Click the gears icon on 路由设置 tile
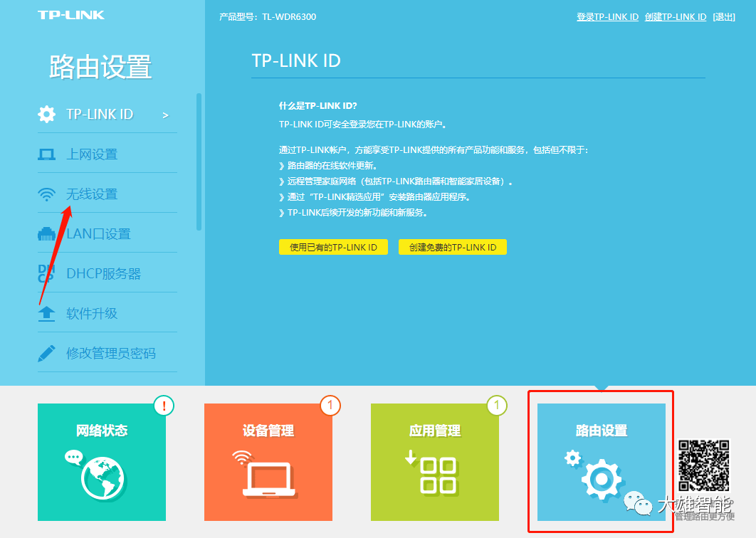Viewport: 756px width, 538px height. click(595, 475)
